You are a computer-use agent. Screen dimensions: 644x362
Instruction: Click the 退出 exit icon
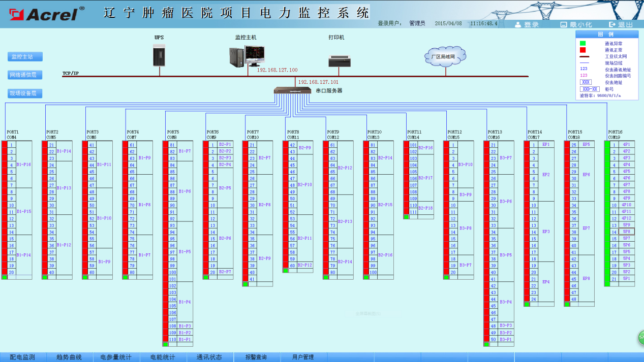tap(612, 24)
